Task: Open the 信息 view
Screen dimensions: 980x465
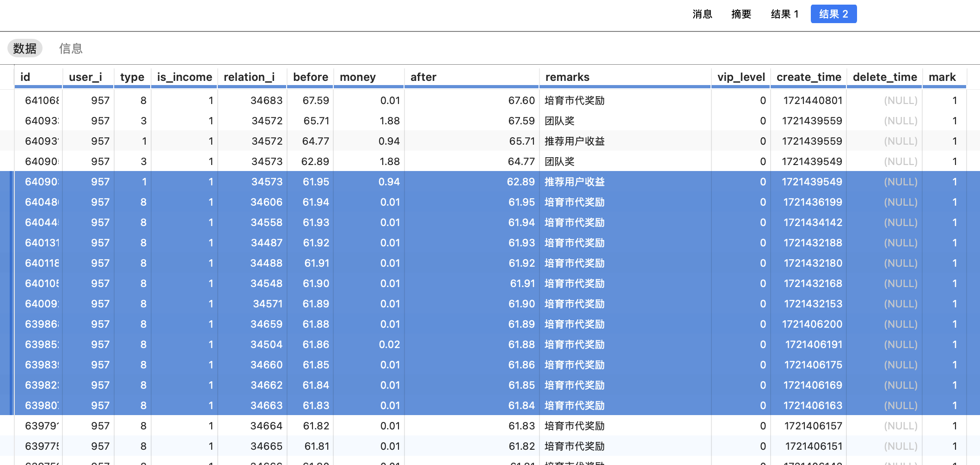Action: tap(71, 49)
